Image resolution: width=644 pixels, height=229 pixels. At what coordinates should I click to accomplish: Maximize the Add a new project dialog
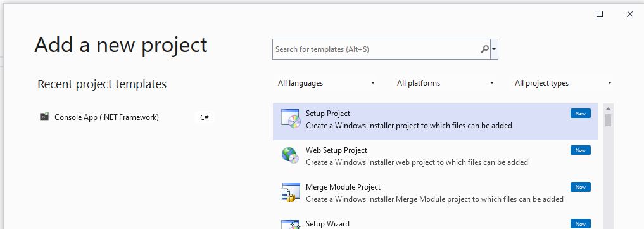pyautogui.click(x=600, y=14)
